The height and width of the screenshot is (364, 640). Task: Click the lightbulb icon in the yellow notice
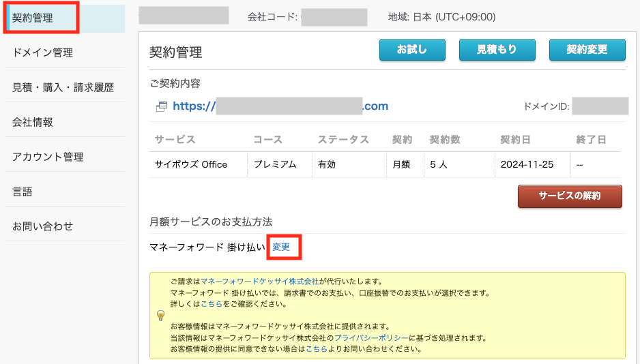click(161, 315)
